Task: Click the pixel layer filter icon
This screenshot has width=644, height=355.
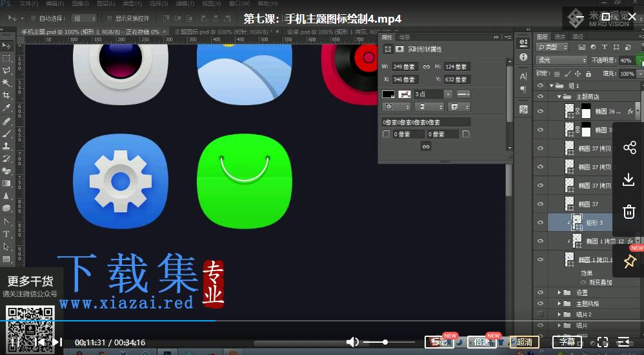Action: (x=582, y=47)
